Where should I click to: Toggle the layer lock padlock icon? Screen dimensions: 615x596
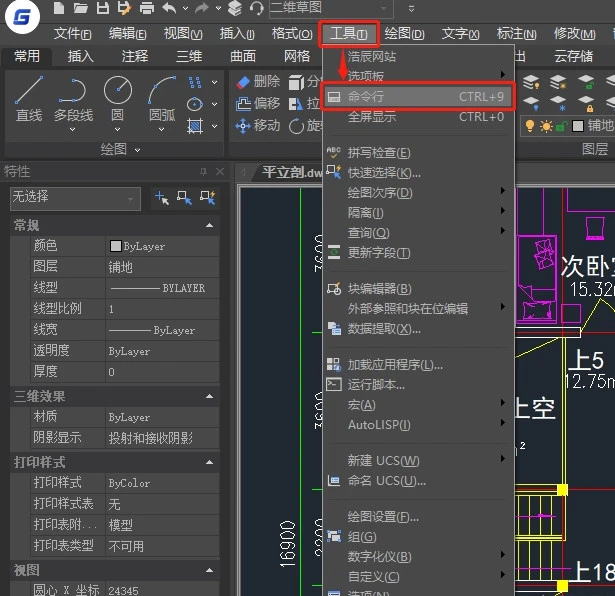click(561, 126)
